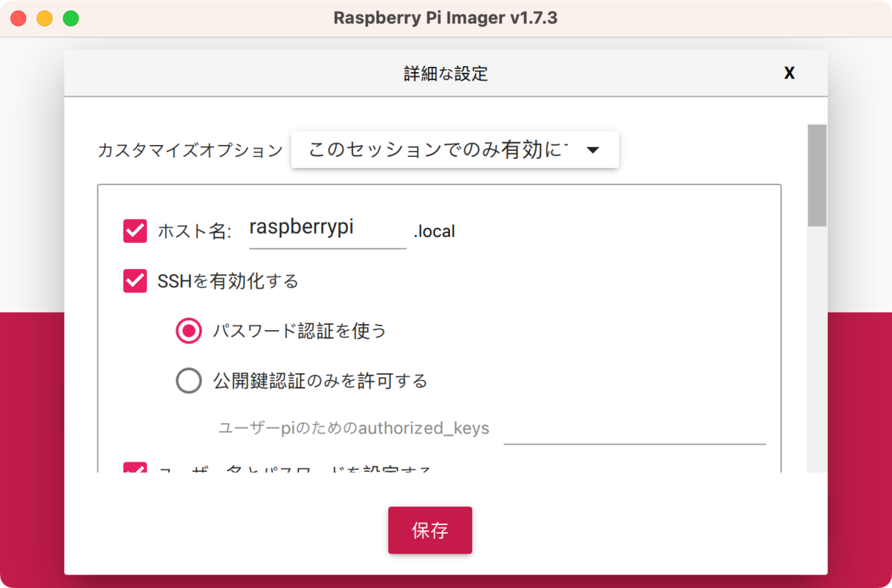
Task: Uncheck SSHを有効化する checkbox
Action: (135, 281)
